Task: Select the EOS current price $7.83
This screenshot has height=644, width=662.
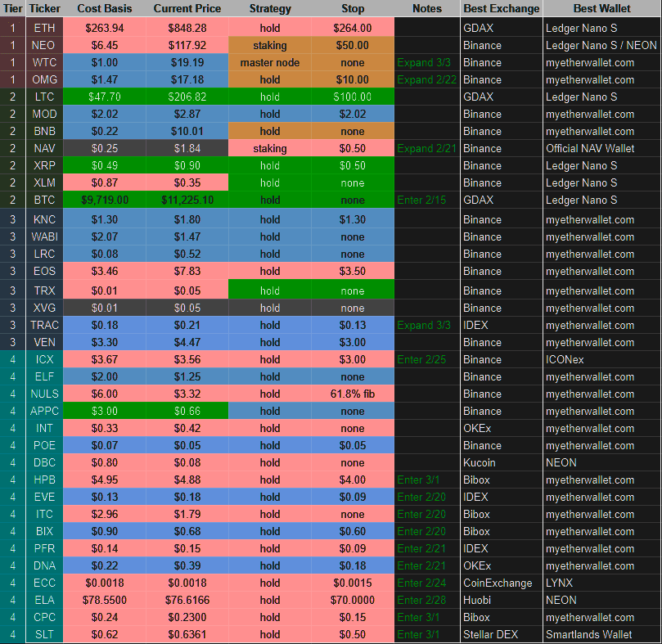Action: (187, 271)
